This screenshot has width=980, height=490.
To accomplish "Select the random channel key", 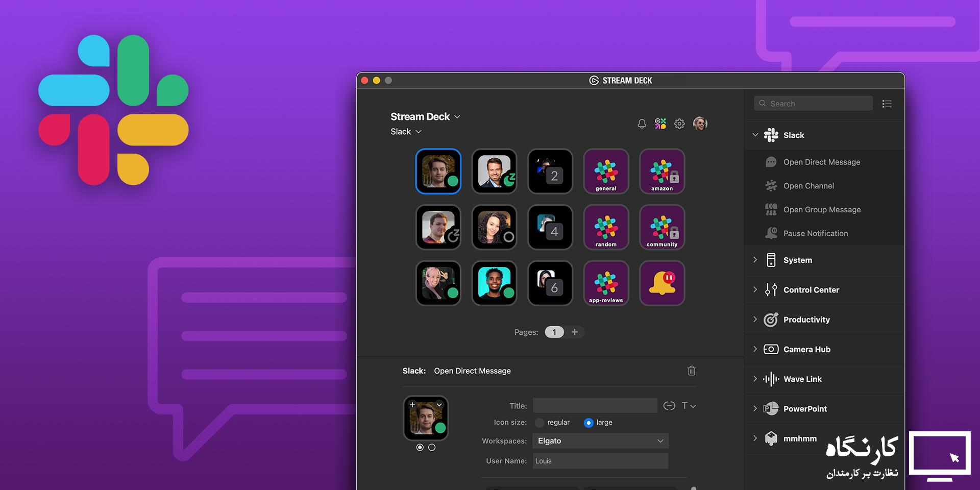I will (606, 227).
